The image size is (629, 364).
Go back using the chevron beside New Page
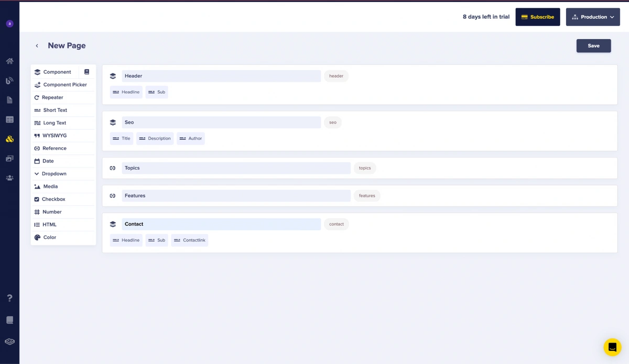pos(37,46)
